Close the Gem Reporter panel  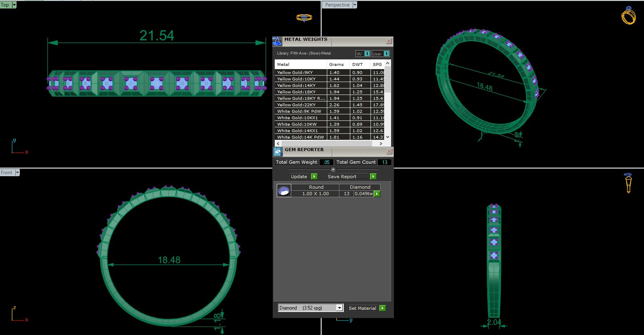point(389,152)
